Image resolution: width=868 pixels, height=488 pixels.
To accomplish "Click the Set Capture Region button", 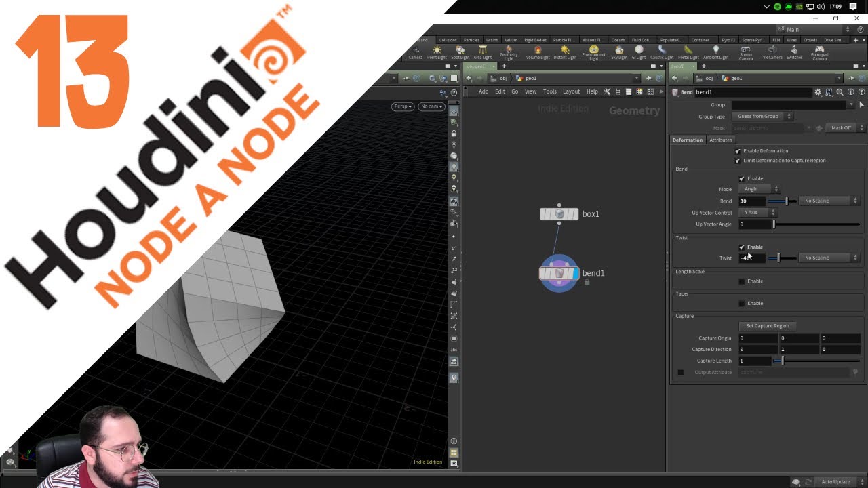I will (x=768, y=326).
